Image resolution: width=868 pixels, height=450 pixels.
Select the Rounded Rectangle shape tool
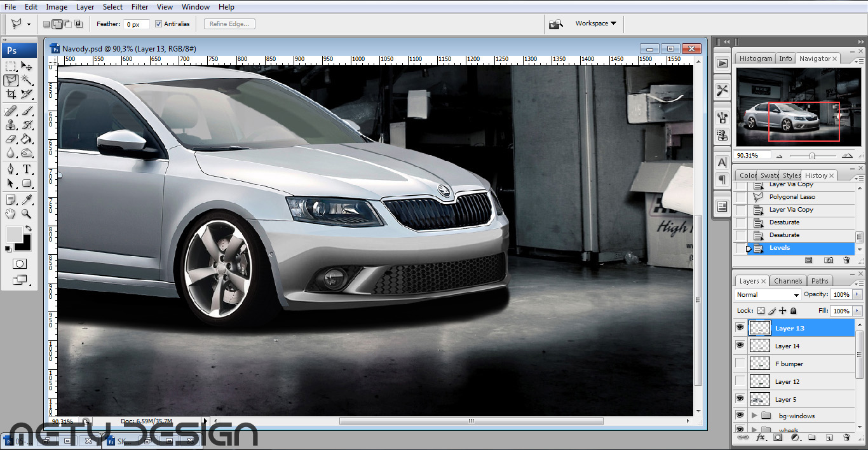point(27,183)
